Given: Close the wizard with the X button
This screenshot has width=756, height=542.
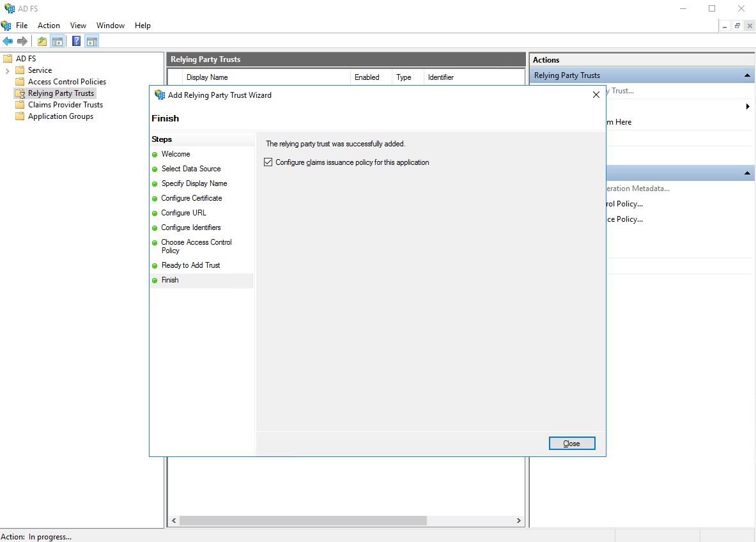Looking at the screenshot, I should coord(596,95).
